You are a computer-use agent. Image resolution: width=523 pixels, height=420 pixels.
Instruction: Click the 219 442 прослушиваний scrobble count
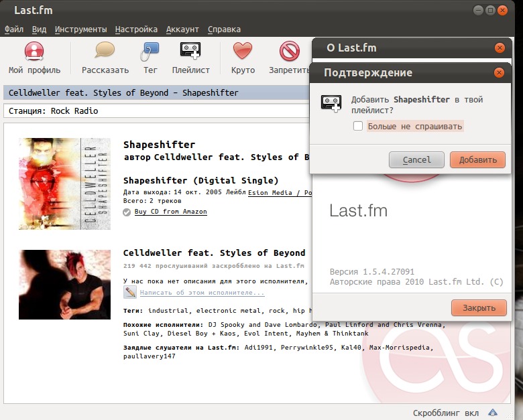(x=213, y=266)
